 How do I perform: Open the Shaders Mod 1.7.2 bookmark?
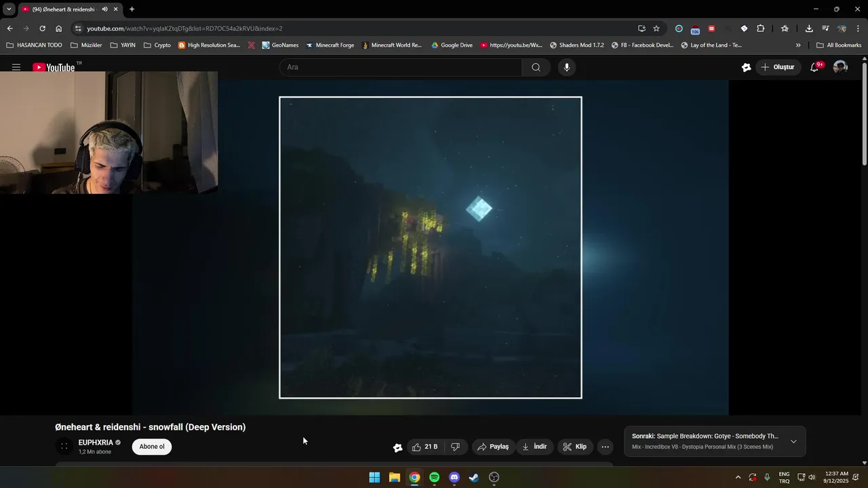(576, 45)
